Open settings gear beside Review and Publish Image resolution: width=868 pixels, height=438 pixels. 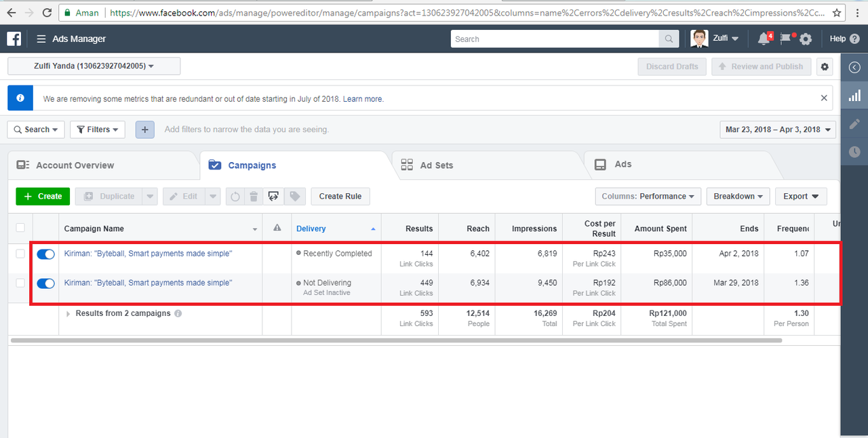point(825,66)
